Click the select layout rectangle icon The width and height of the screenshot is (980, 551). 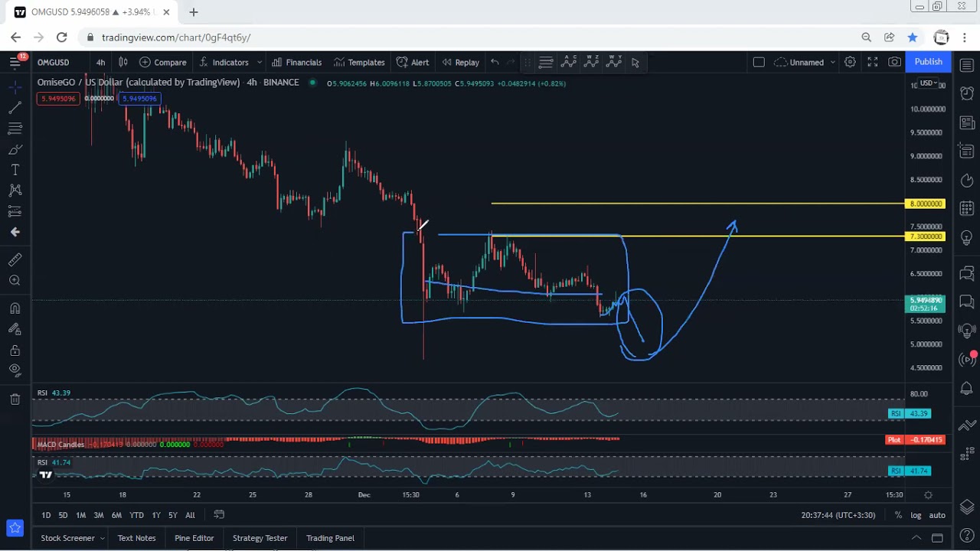(759, 62)
